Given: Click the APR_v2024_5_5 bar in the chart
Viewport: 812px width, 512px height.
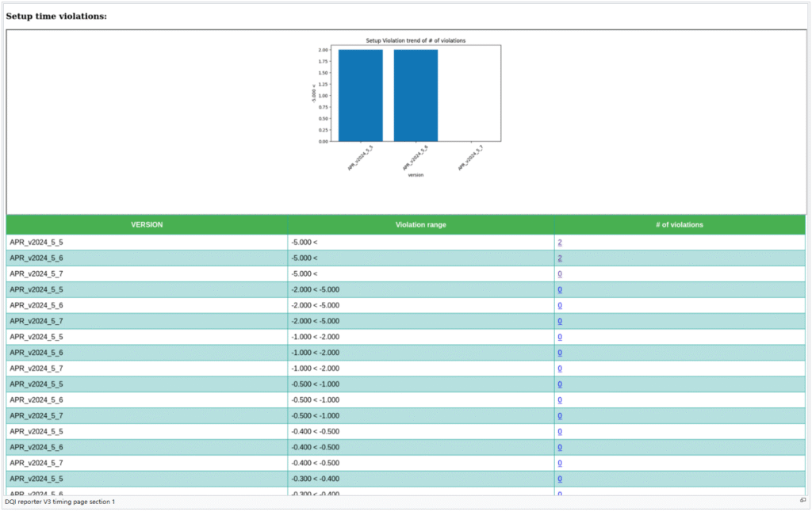Looking at the screenshot, I should tap(361, 95).
